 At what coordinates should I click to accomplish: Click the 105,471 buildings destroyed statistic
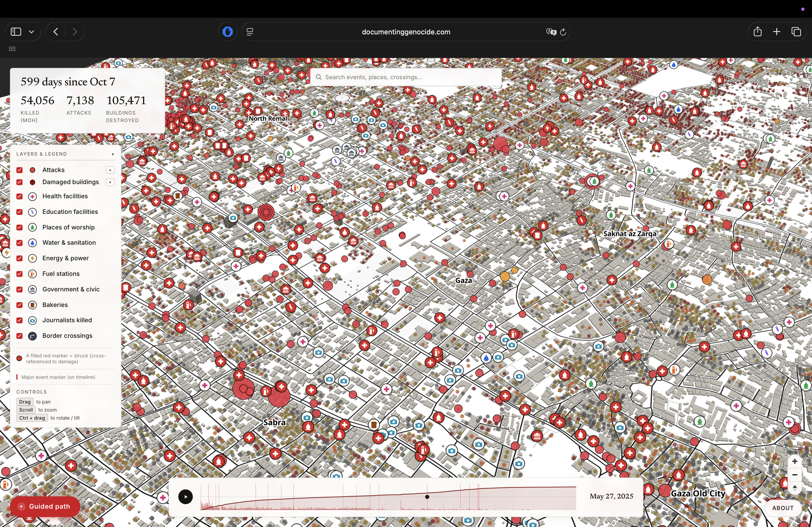click(x=126, y=100)
